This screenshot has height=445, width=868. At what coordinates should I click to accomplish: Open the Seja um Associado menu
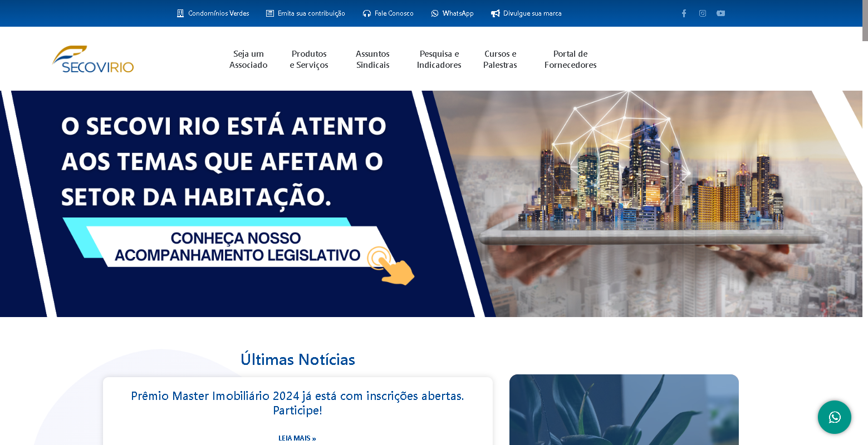pos(248,60)
